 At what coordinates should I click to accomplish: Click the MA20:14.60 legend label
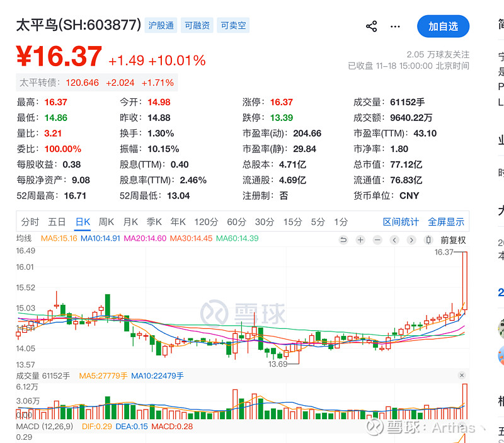(145, 238)
